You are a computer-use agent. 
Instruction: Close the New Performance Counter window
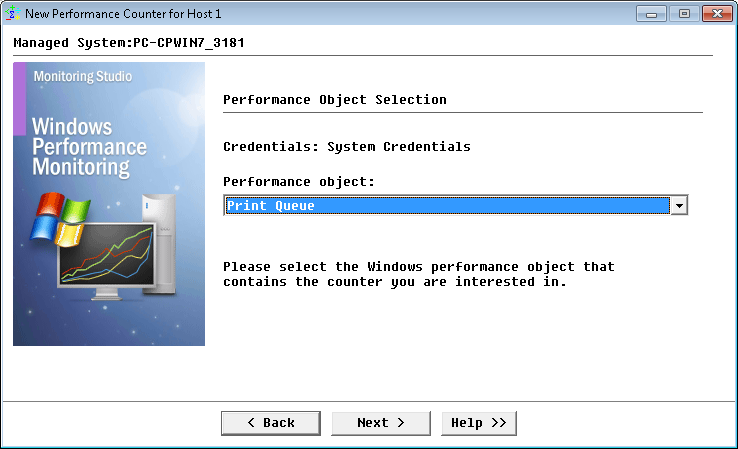pyautogui.click(x=717, y=14)
